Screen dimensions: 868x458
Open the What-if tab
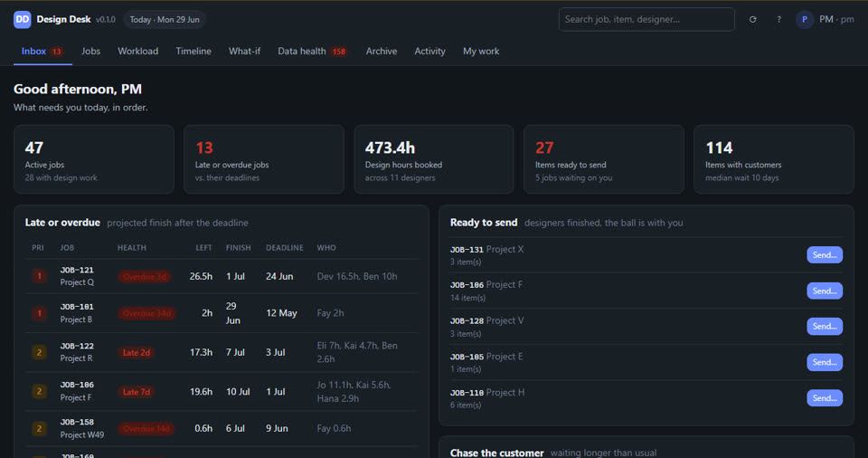coord(244,51)
